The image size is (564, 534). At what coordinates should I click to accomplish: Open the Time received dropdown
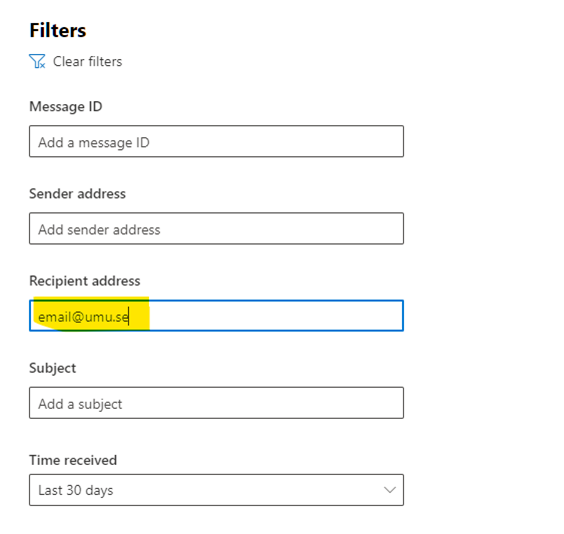[x=216, y=490]
